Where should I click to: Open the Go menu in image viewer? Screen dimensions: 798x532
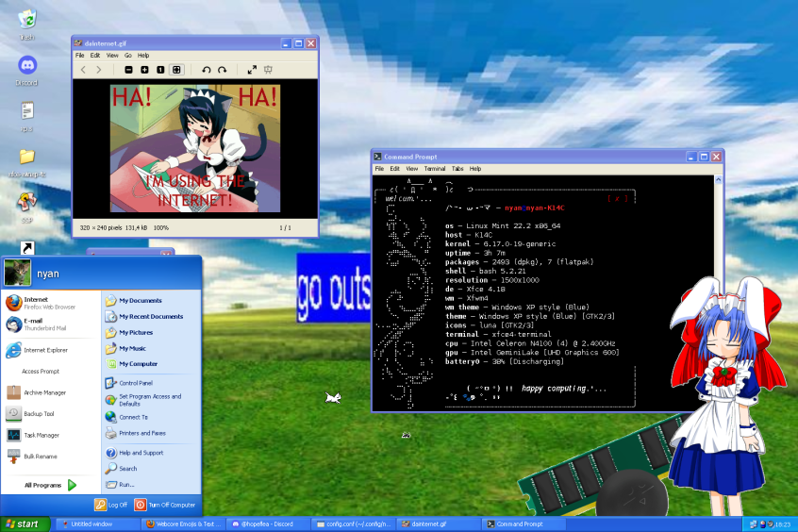point(127,56)
